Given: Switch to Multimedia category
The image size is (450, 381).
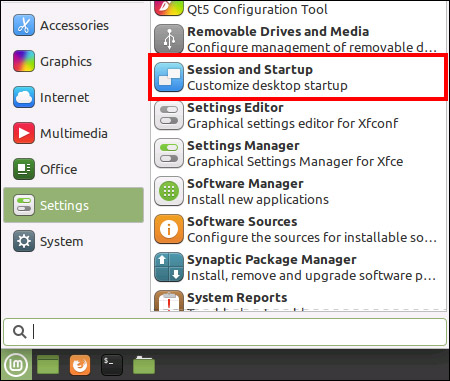Looking at the screenshot, I should pos(73,133).
